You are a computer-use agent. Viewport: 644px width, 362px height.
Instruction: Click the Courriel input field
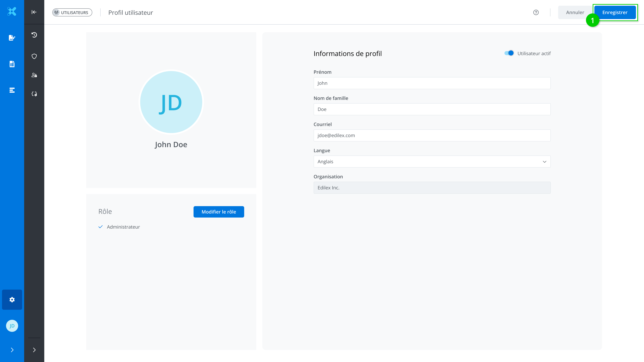click(x=432, y=135)
